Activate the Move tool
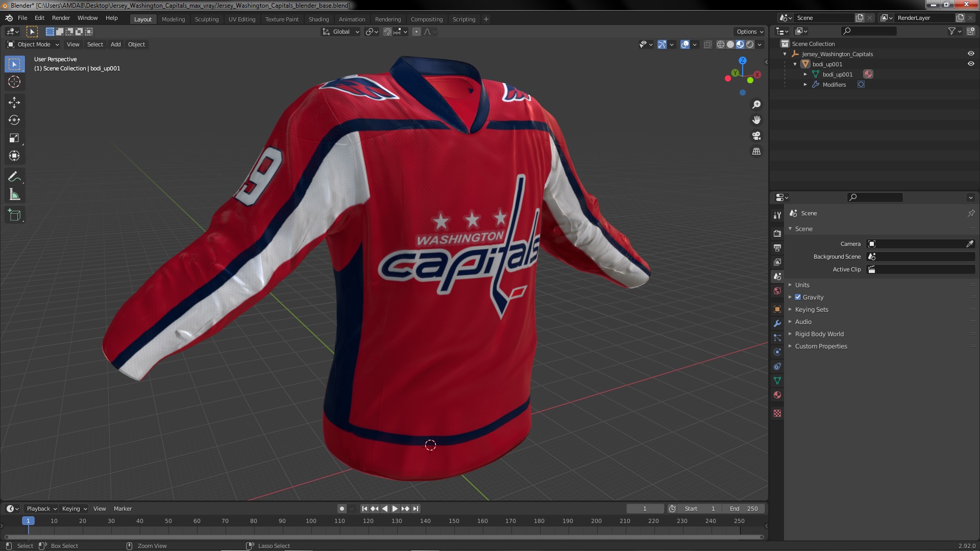 [14, 103]
